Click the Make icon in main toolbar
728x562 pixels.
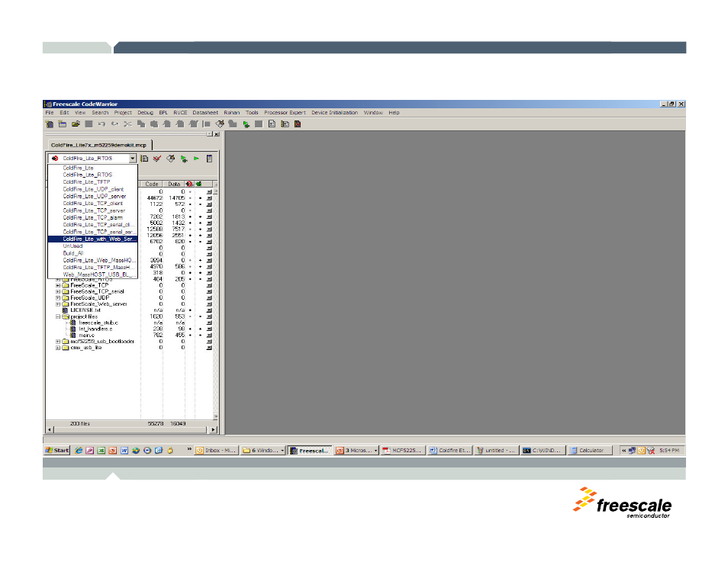coord(220,124)
